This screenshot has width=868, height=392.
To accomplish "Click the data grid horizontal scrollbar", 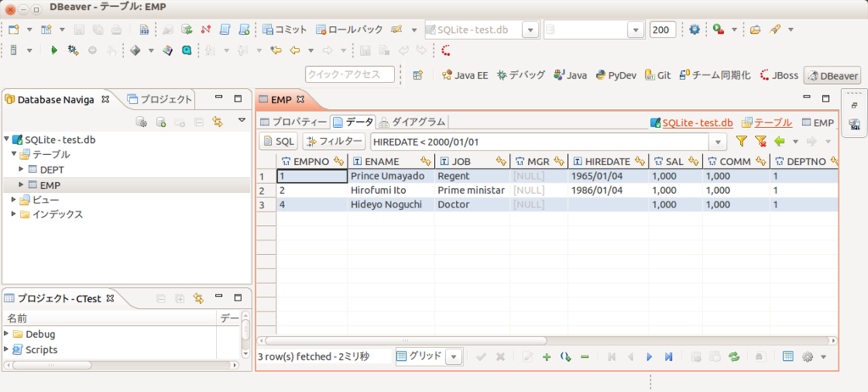I will pyautogui.click(x=406, y=340).
